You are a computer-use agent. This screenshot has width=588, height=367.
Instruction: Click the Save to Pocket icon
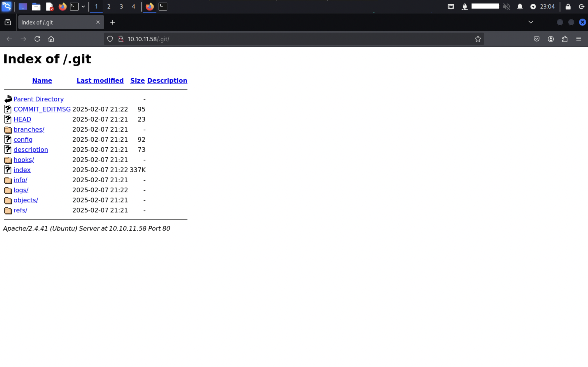click(537, 39)
